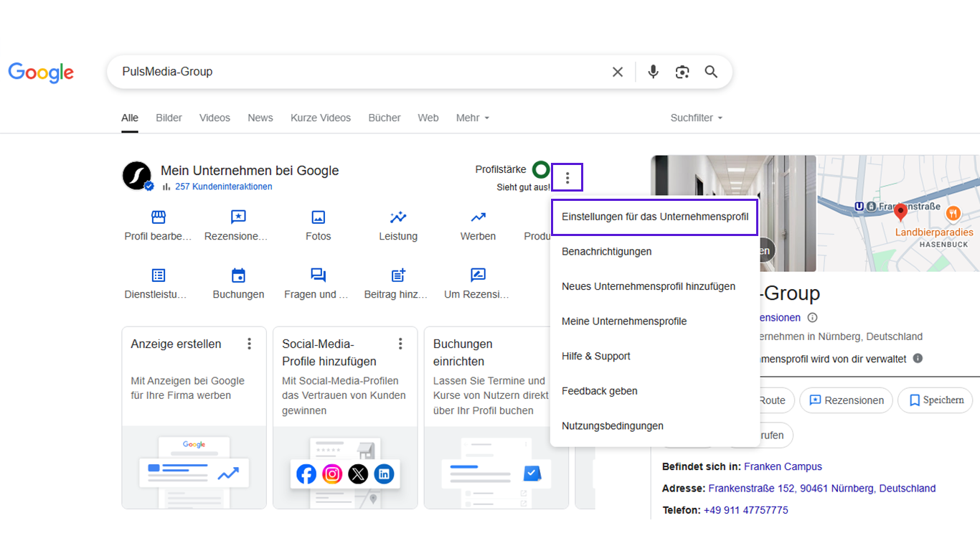Click the microphone voice search icon

[x=653, y=72]
